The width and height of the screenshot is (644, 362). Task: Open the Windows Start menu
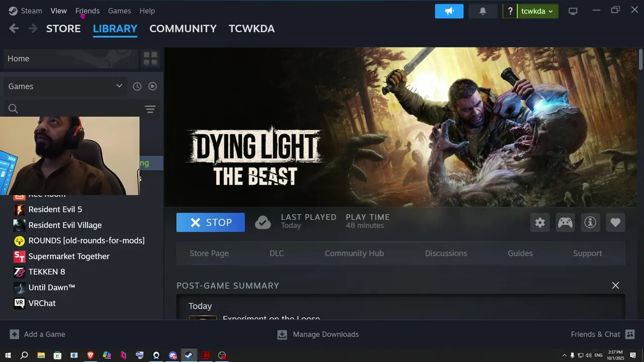[x=8, y=355]
